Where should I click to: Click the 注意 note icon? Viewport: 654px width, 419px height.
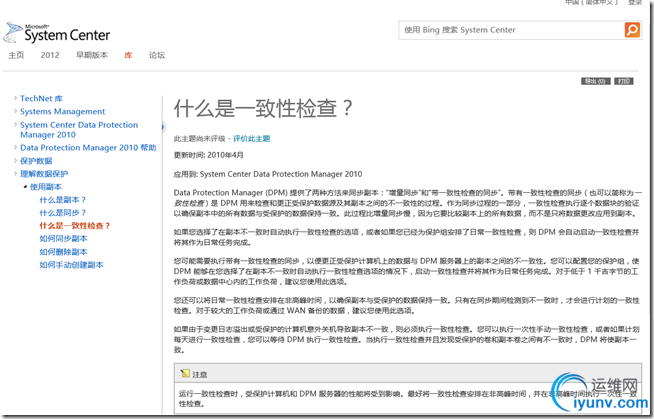pos(185,374)
